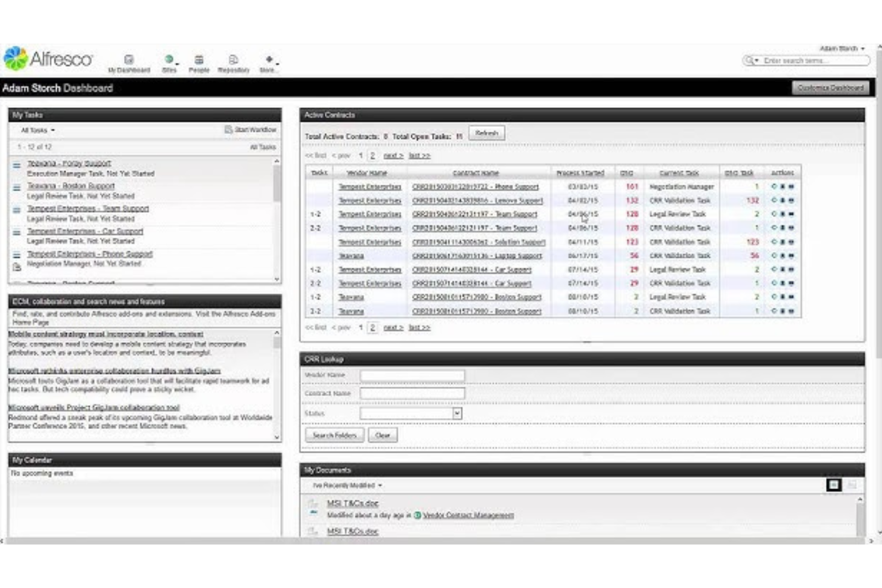The height and width of the screenshot is (588, 882).
Task: Sort by the Contract Name column header
Action: pos(476,173)
